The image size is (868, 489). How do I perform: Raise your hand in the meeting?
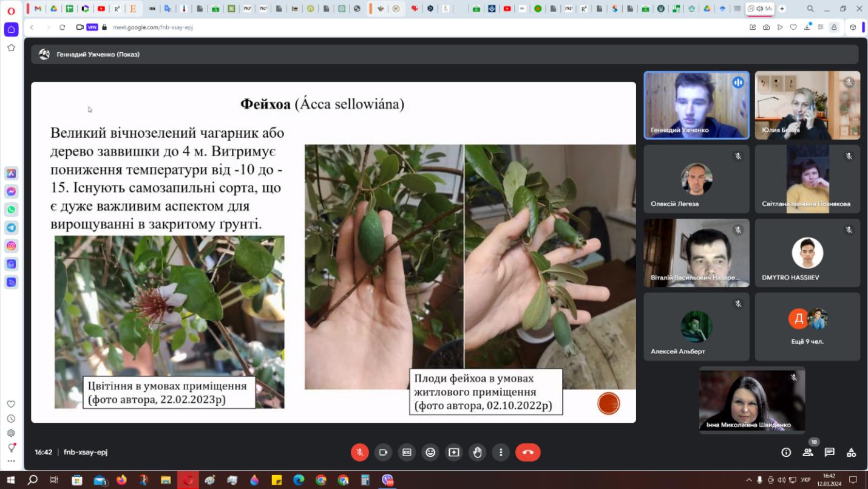coord(478,452)
